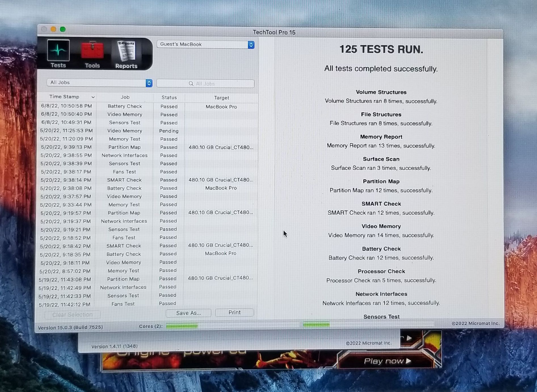Click the green zoom window button

pyautogui.click(x=63, y=29)
